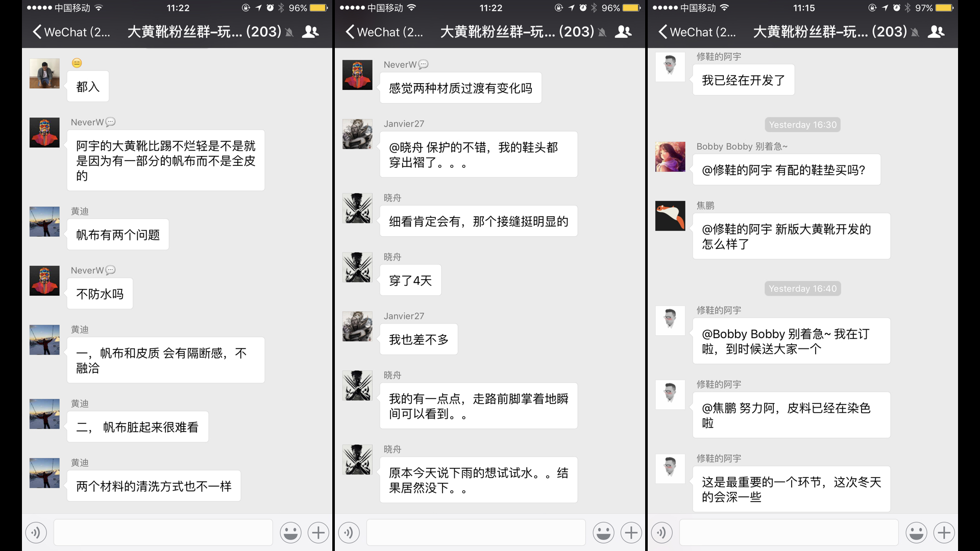Open group info icon in right chat
The width and height of the screenshot is (980, 551).
click(x=936, y=32)
